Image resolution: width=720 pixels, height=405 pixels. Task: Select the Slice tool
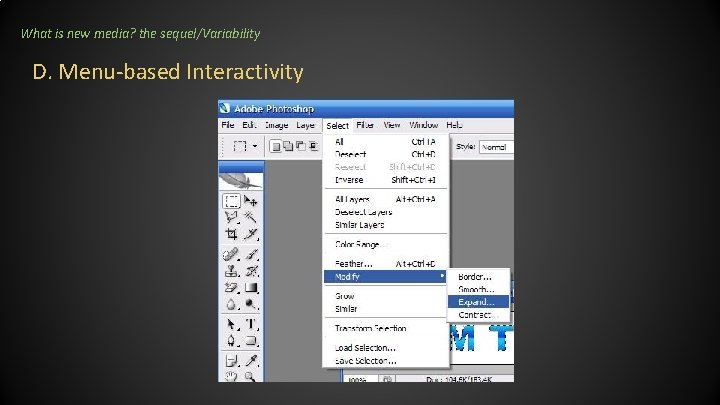(x=251, y=234)
